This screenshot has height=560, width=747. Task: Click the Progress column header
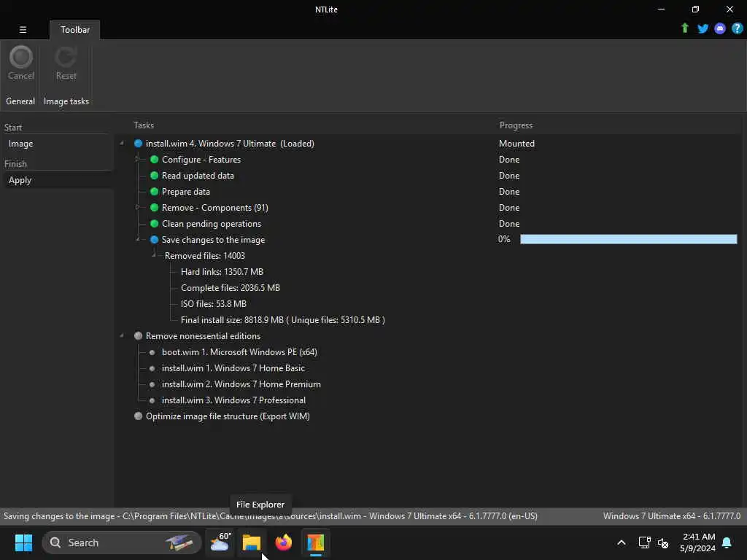pos(516,125)
